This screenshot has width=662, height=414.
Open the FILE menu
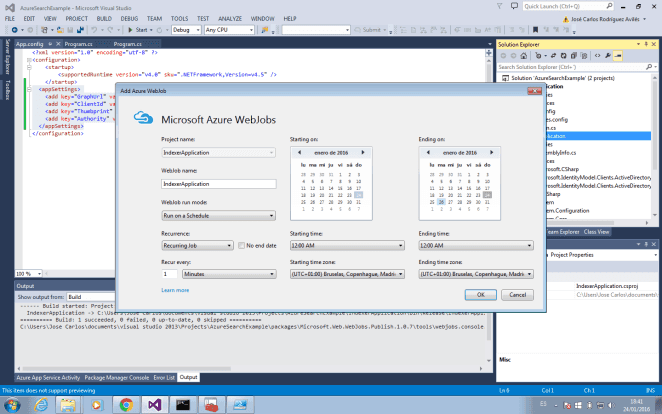pyautogui.click(x=10, y=19)
